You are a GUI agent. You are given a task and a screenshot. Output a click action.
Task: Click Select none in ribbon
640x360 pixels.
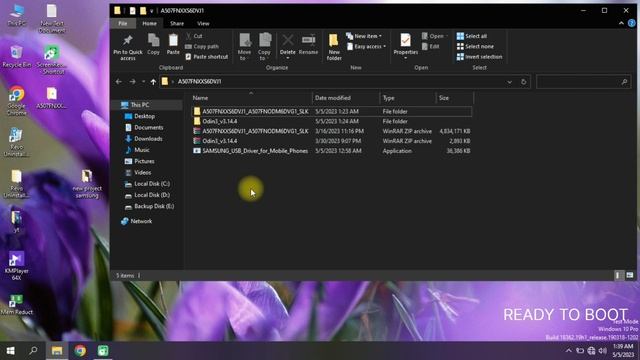click(x=475, y=47)
